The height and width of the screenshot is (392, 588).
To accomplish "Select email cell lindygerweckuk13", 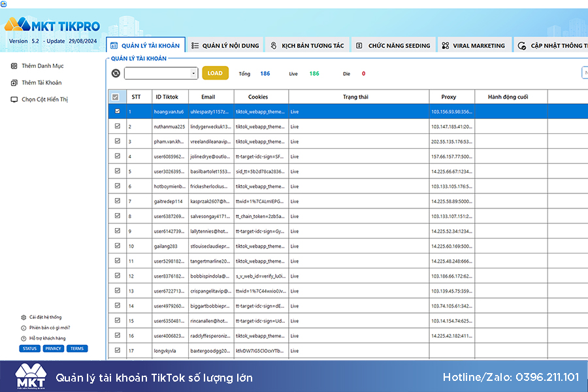I will click(211, 127).
